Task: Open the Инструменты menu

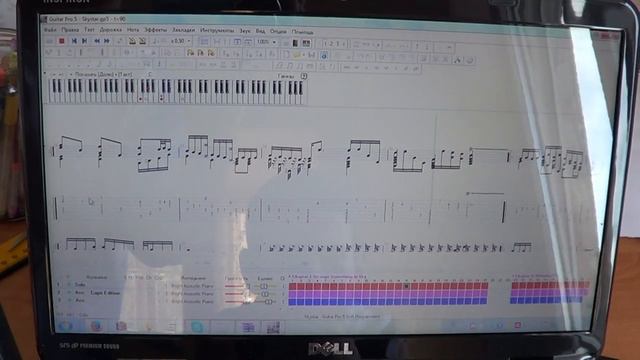Action: point(217,31)
